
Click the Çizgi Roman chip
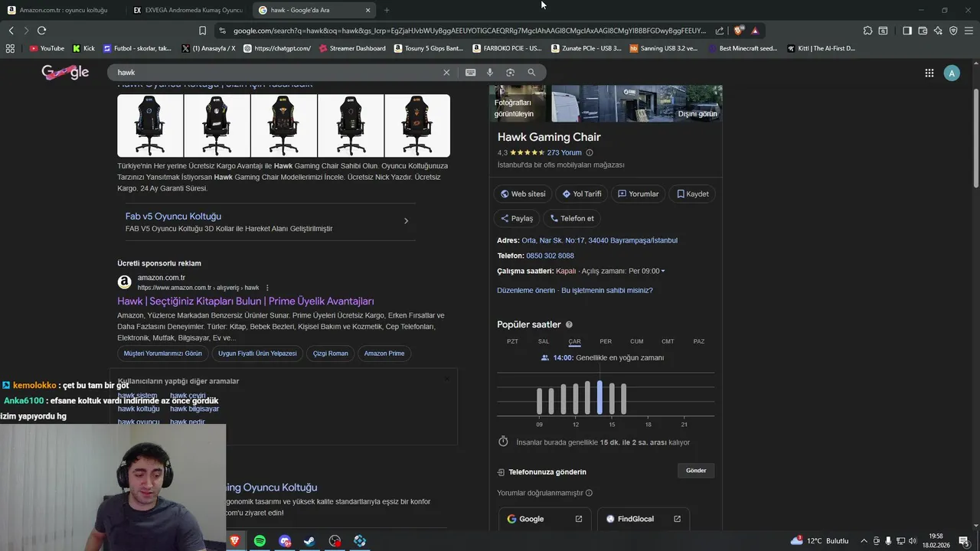[331, 354]
